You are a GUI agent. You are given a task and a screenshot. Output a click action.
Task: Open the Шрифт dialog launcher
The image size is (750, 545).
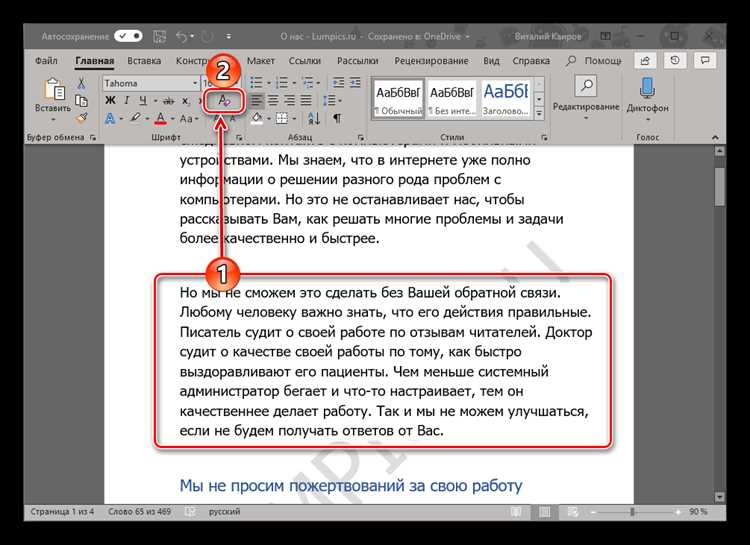click(239, 137)
